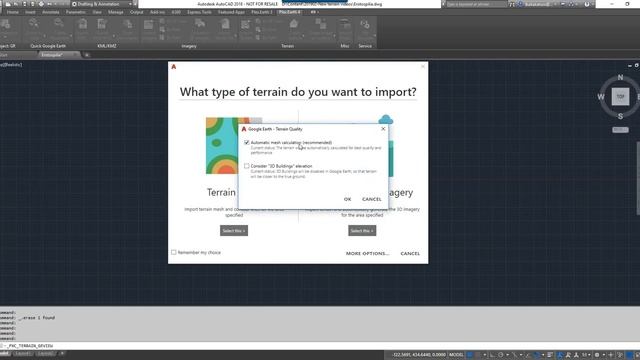Switch to the Plex.Earth 3 ribbon tab
640x360 pixels.
click(261, 12)
